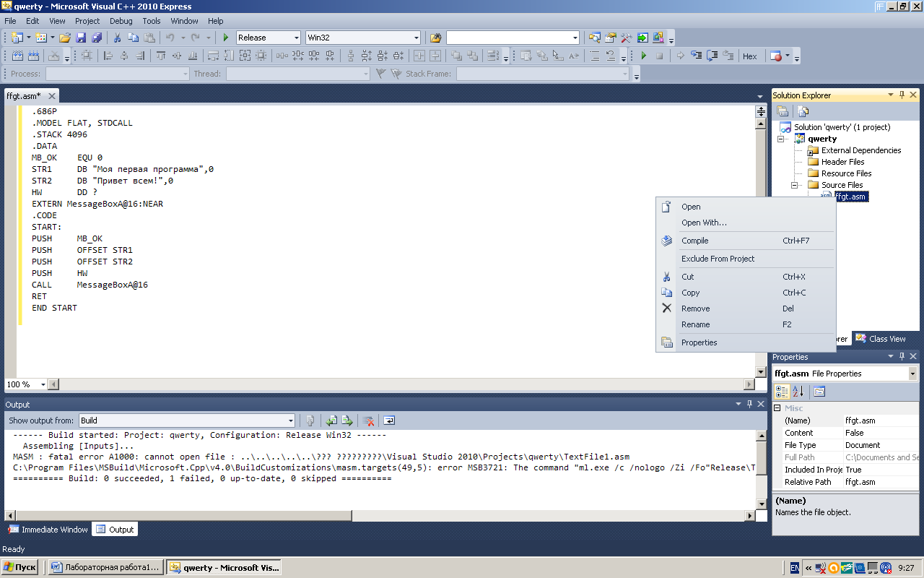Select External Dependencies in Solution Explorer
The width and height of the screenshot is (924, 578).
861,150
